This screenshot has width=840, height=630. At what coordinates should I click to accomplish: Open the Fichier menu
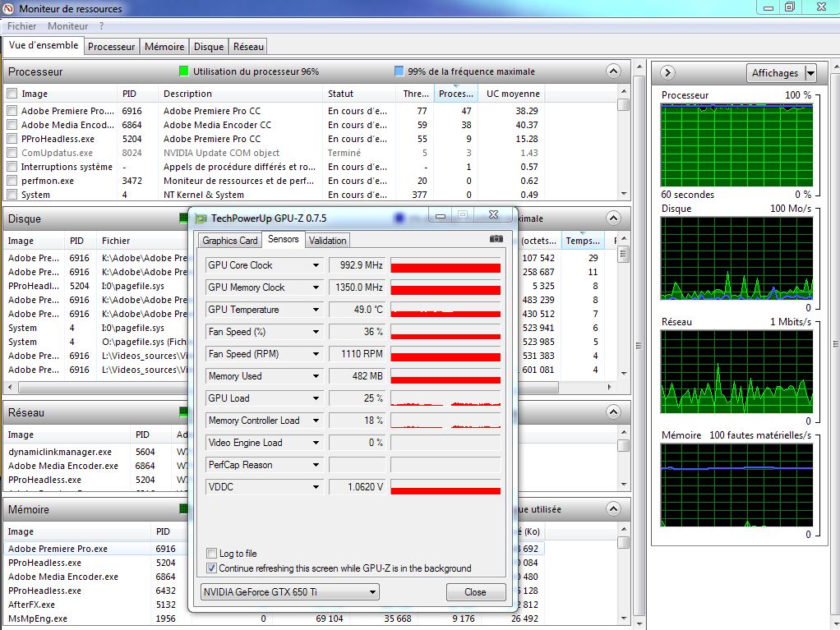[21, 25]
